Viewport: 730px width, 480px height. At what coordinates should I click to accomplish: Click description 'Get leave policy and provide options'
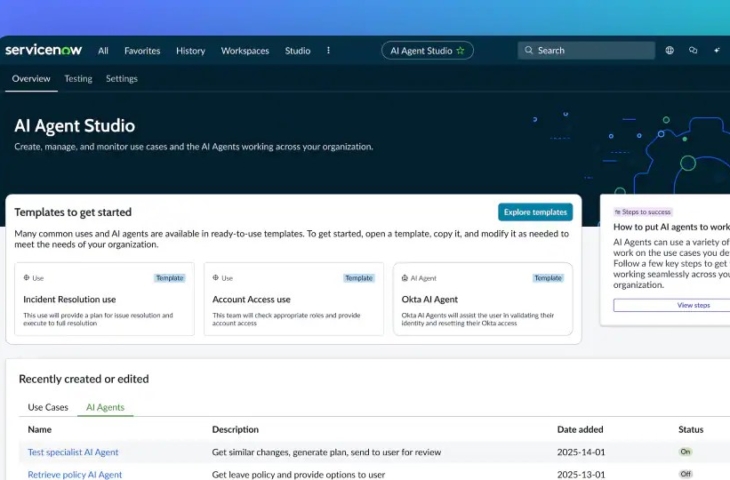[x=298, y=474]
